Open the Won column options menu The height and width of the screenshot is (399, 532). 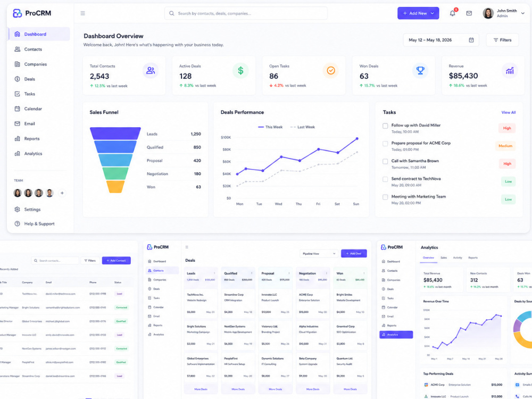(364, 273)
